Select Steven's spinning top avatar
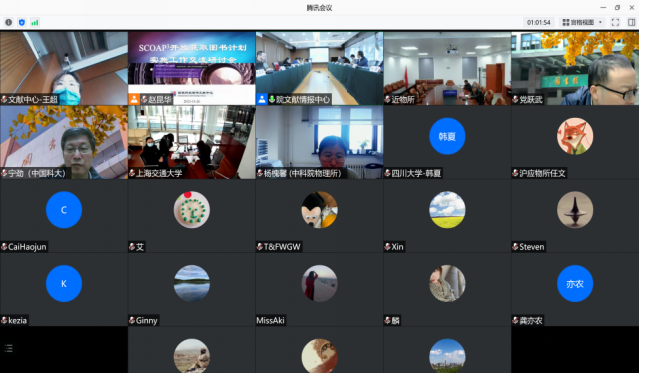The height and width of the screenshot is (373, 660). 575,210
